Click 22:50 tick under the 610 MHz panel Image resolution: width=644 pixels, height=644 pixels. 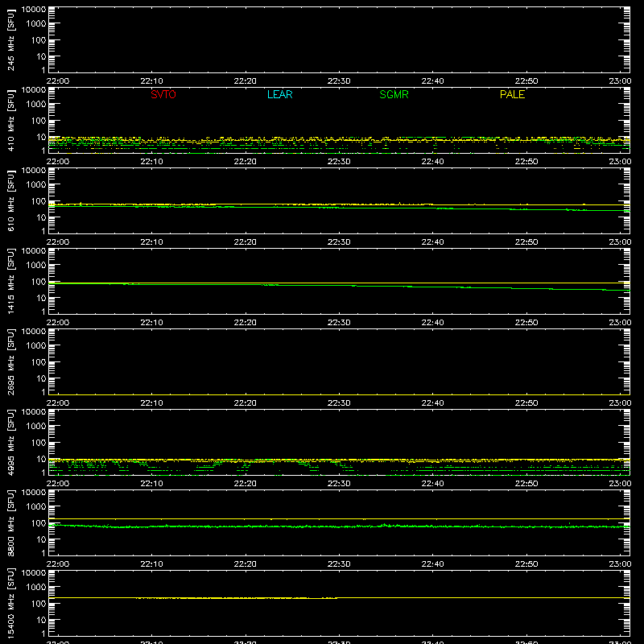click(526, 242)
